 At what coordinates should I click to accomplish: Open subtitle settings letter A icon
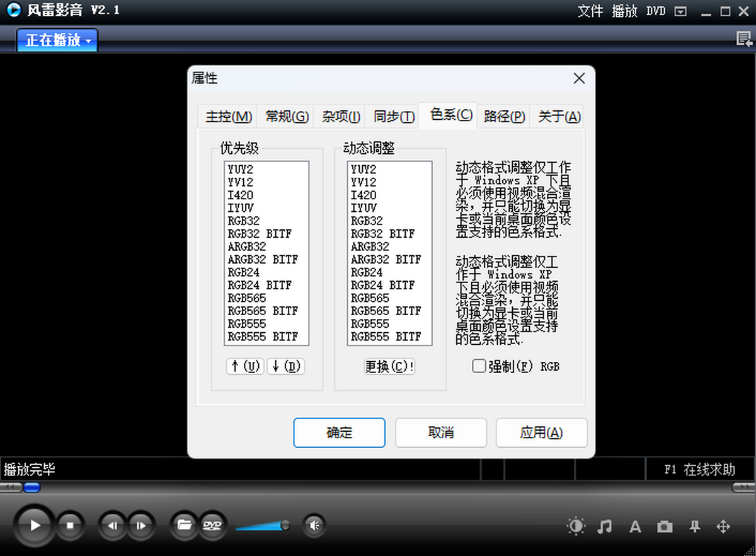[x=635, y=526]
